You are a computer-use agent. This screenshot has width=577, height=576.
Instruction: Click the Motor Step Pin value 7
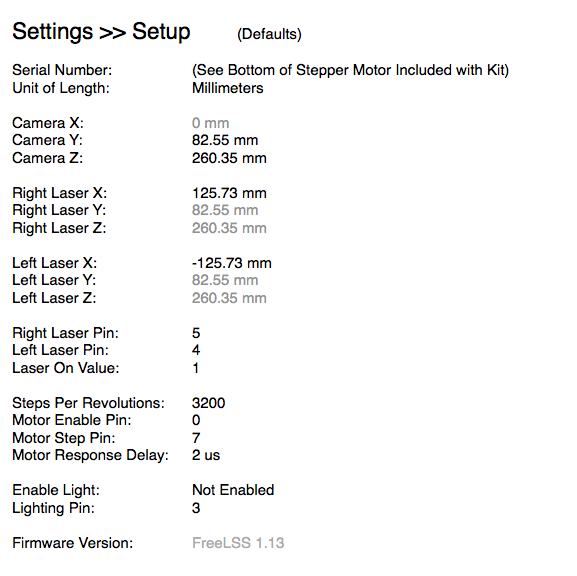click(x=196, y=438)
